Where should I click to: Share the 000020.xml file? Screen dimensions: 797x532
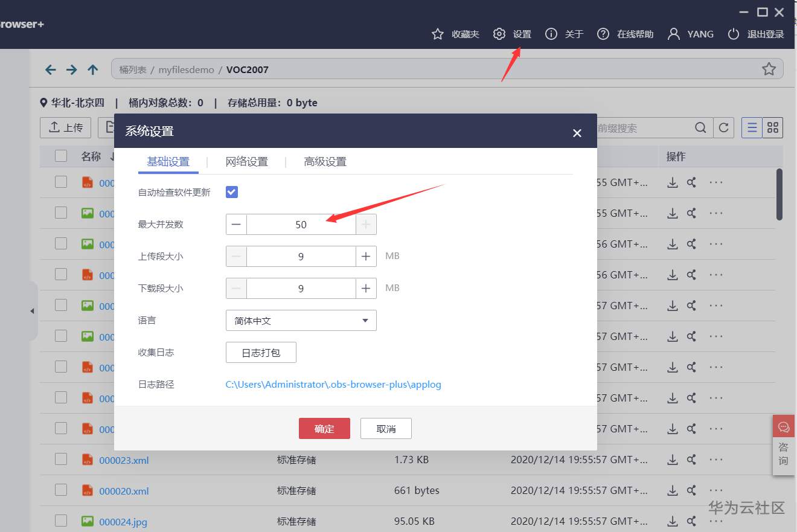(x=691, y=490)
